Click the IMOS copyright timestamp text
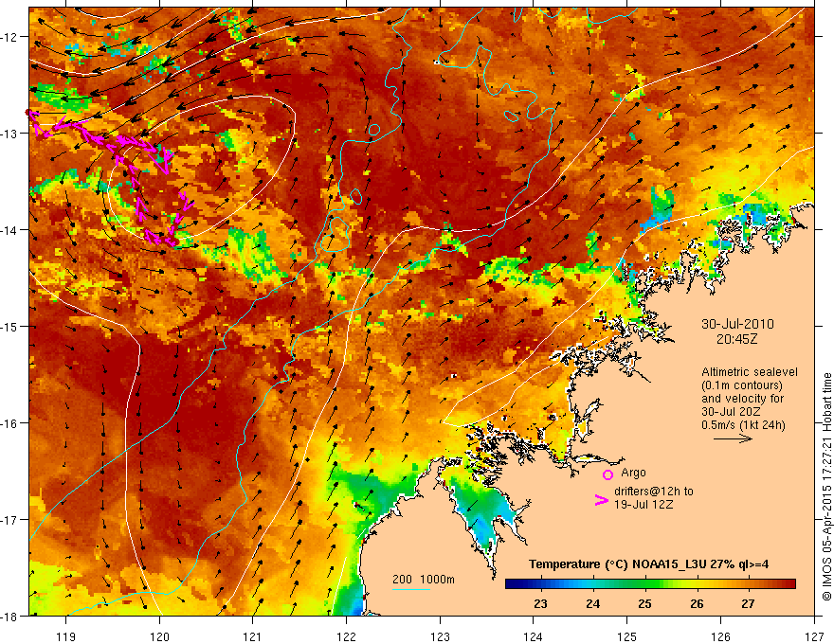 (826, 486)
